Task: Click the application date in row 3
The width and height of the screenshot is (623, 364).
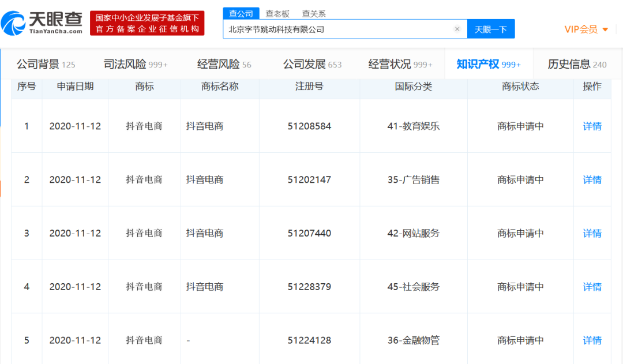Action: click(75, 233)
